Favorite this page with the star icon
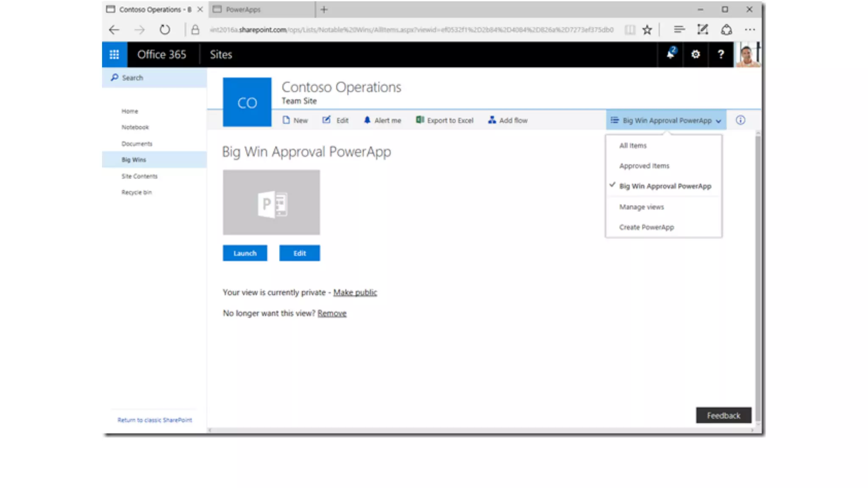 pos(647,30)
